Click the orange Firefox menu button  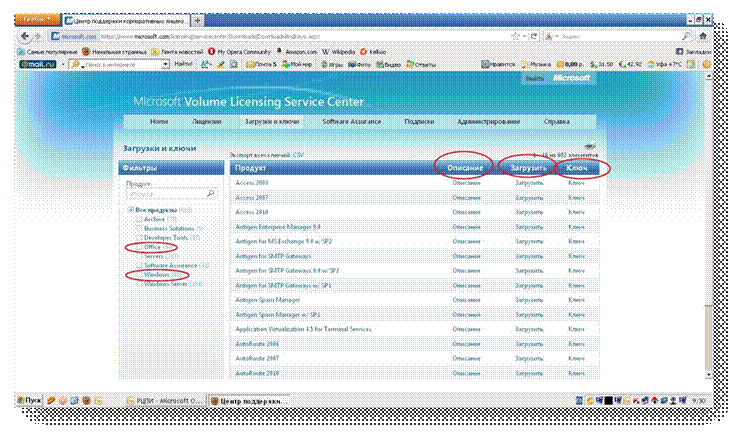[37, 20]
